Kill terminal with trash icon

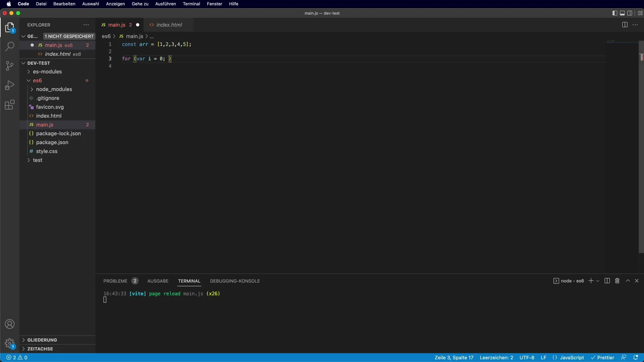[x=617, y=281]
